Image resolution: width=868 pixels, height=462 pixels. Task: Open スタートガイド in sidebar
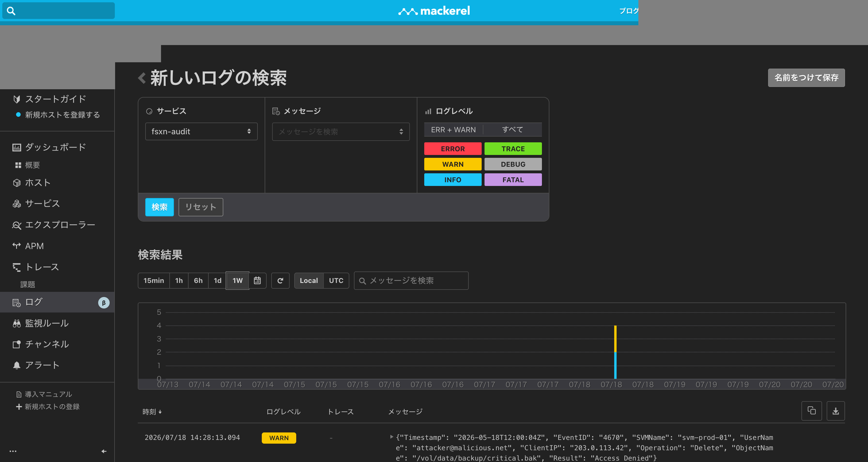pyautogui.click(x=56, y=99)
